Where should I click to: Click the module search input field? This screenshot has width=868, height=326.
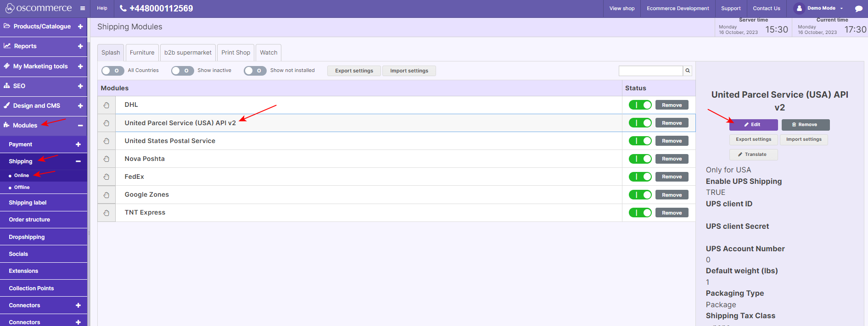[650, 71]
